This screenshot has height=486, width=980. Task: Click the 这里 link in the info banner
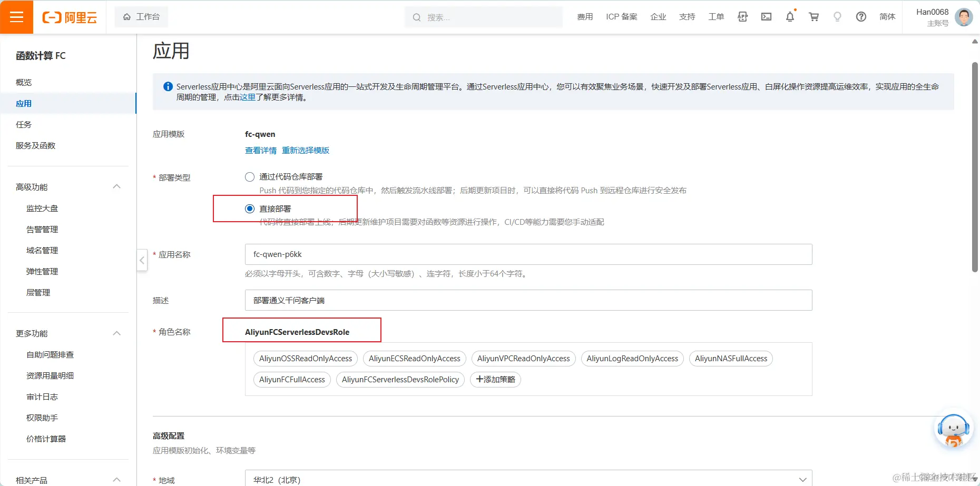(x=248, y=97)
